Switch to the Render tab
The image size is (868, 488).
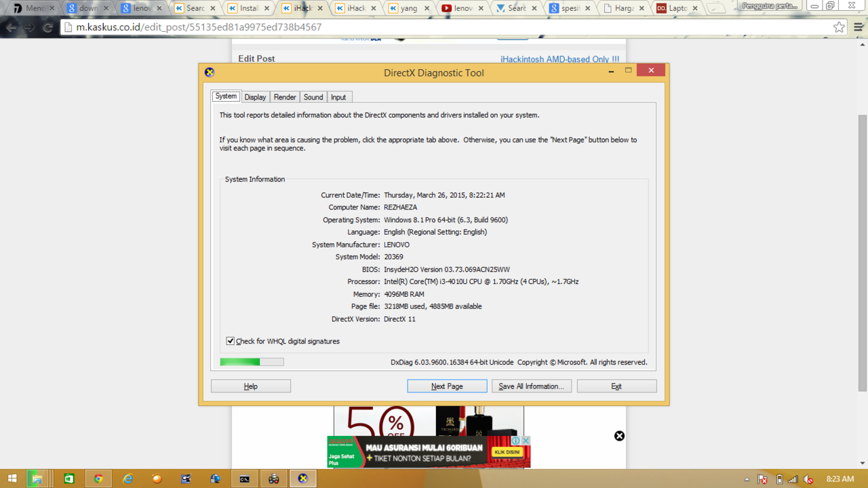coord(285,97)
